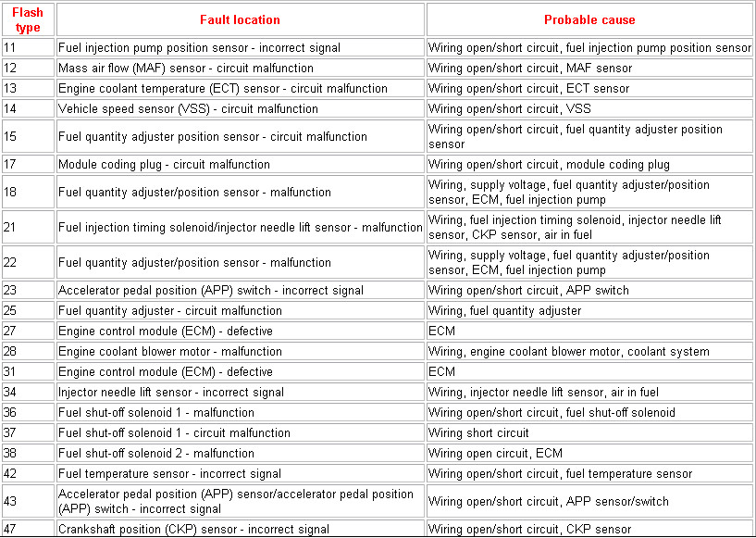Select the "Wiring short circuit" cause cell

pyautogui.click(x=478, y=432)
